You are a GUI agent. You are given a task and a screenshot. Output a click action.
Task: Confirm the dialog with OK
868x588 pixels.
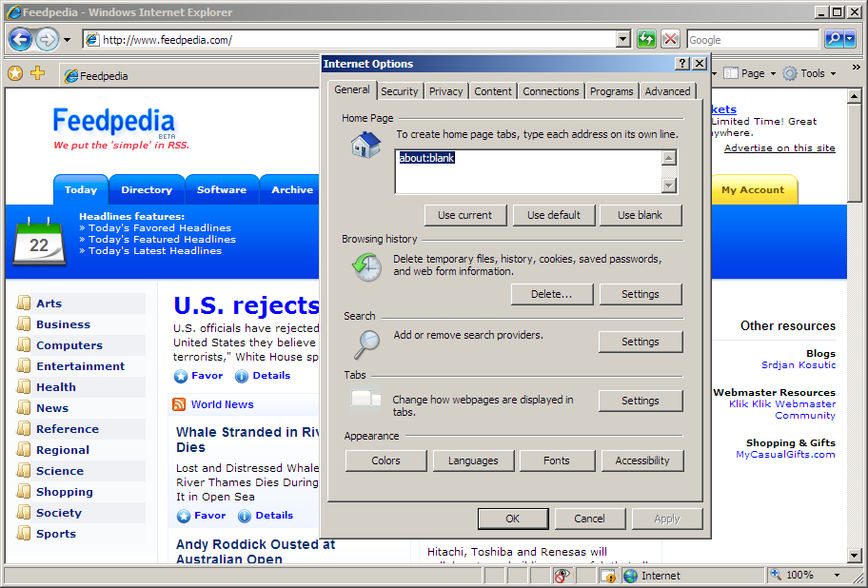tap(513, 519)
